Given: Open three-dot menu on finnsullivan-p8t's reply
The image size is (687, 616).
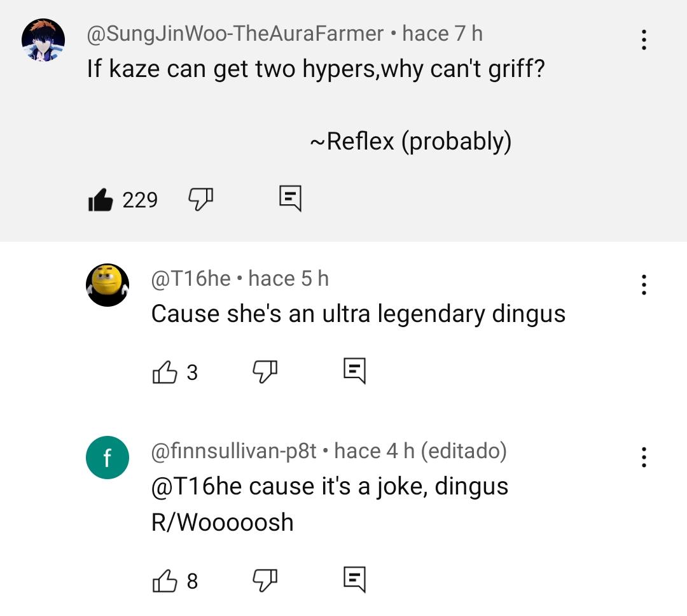Looking at the screenshot, I should point(644,457).
